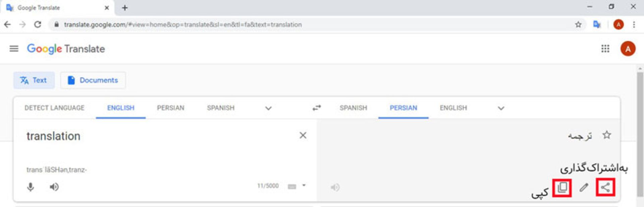Click the browser address bar URL
This screenshot has height=207, width=644.
pos(183,24)
